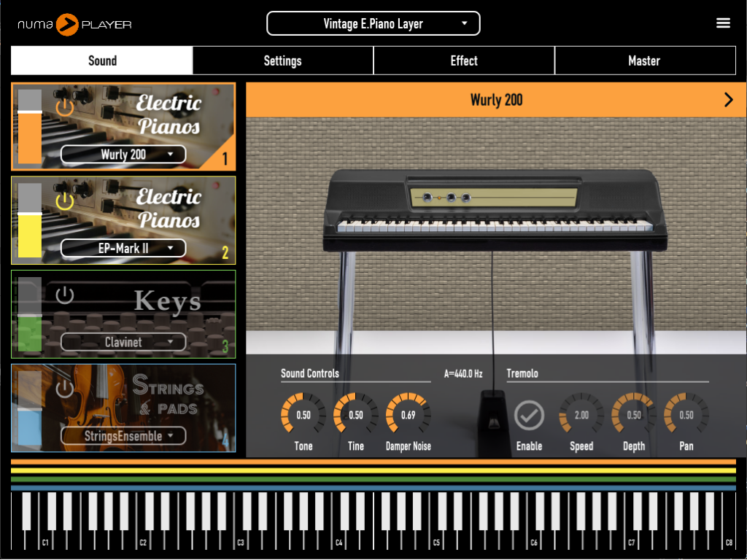This screenshot has height=560, width=747.
Task: Turn off power for Wurly 200 layer
Action: point(65,108)
